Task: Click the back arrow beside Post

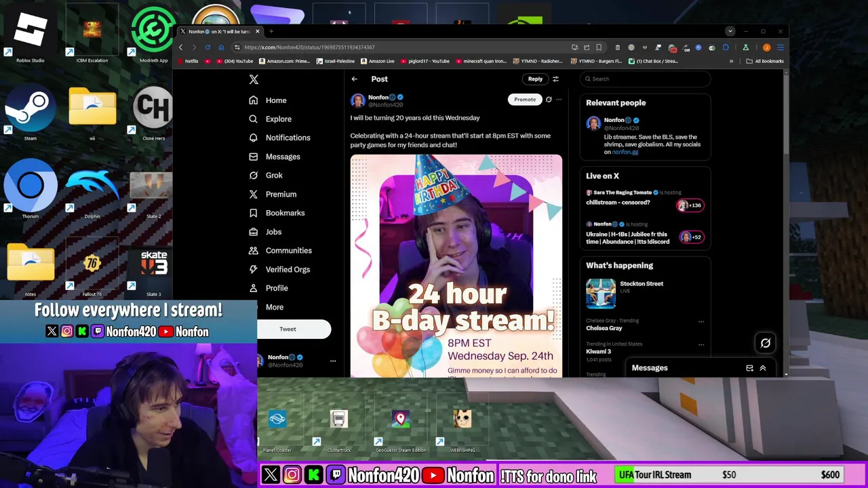Action: coord(354,79)
